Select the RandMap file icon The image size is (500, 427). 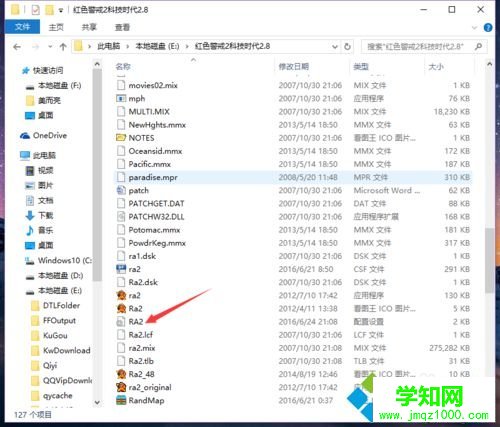(121, 400)
